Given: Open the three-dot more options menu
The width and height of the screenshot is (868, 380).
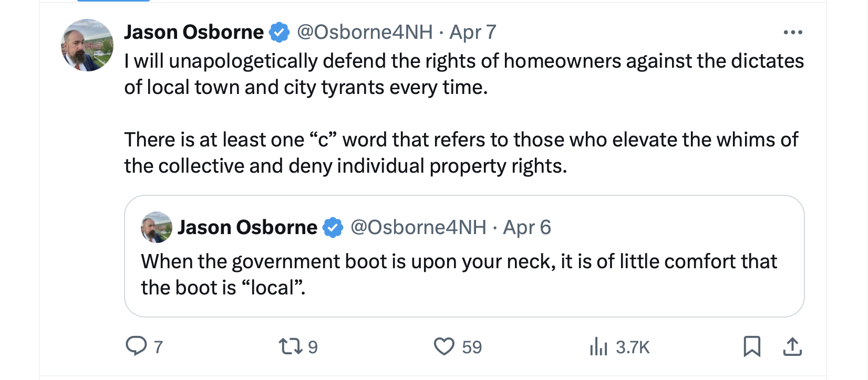Looking at the screenshot, I should 792,33.
